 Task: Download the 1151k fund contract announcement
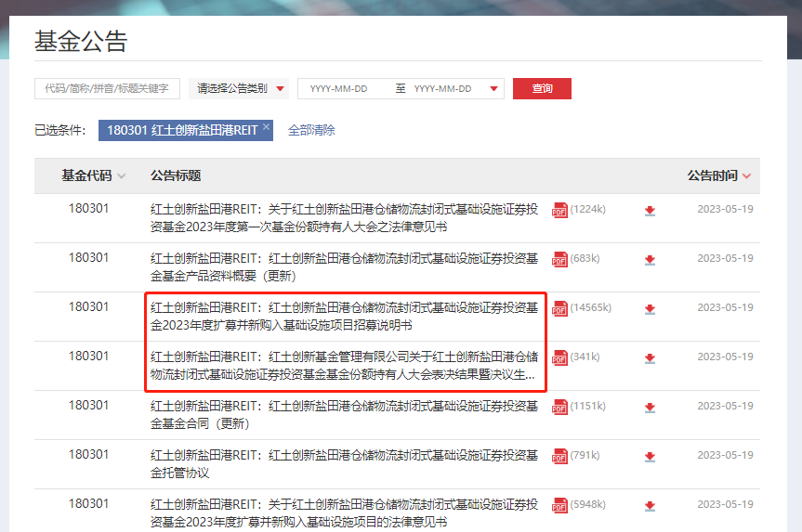click(650, 407)
